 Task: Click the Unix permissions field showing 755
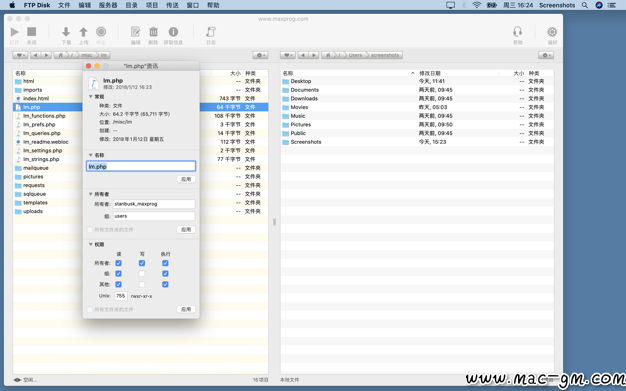click(121, 296)
